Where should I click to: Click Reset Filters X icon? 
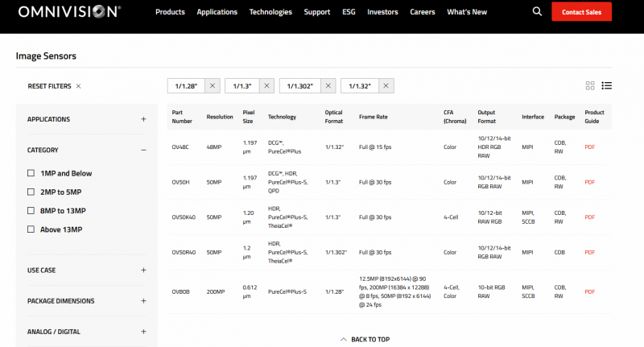(x=78, y=86)
